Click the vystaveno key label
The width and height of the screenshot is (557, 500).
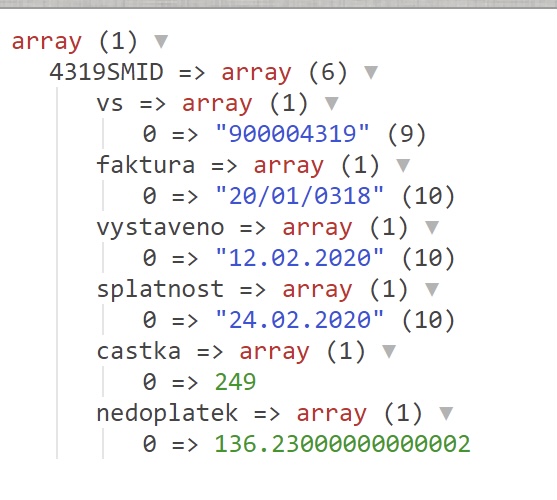click(x=160, y=228)
